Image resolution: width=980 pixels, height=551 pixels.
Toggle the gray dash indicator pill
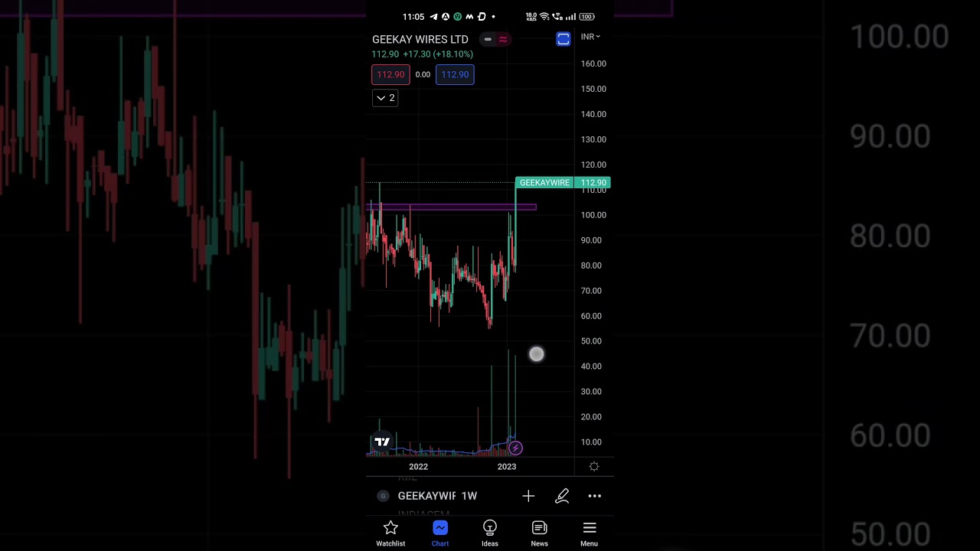click(x=488, y=39)
